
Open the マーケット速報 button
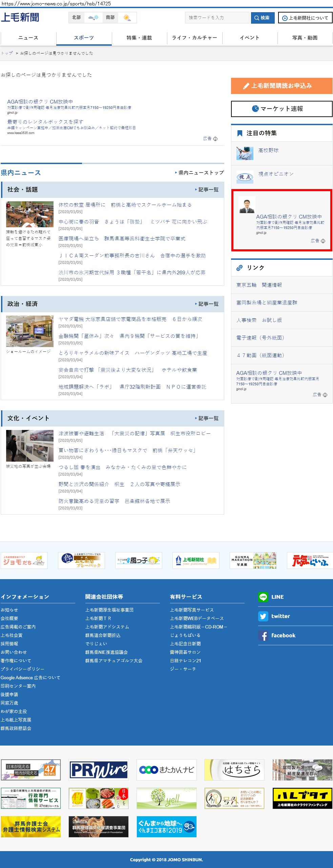tap(282, 109)
